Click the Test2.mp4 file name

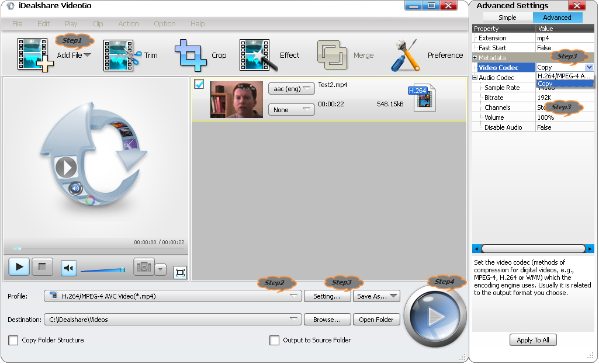pyautogui.click(x=333, y=85)
